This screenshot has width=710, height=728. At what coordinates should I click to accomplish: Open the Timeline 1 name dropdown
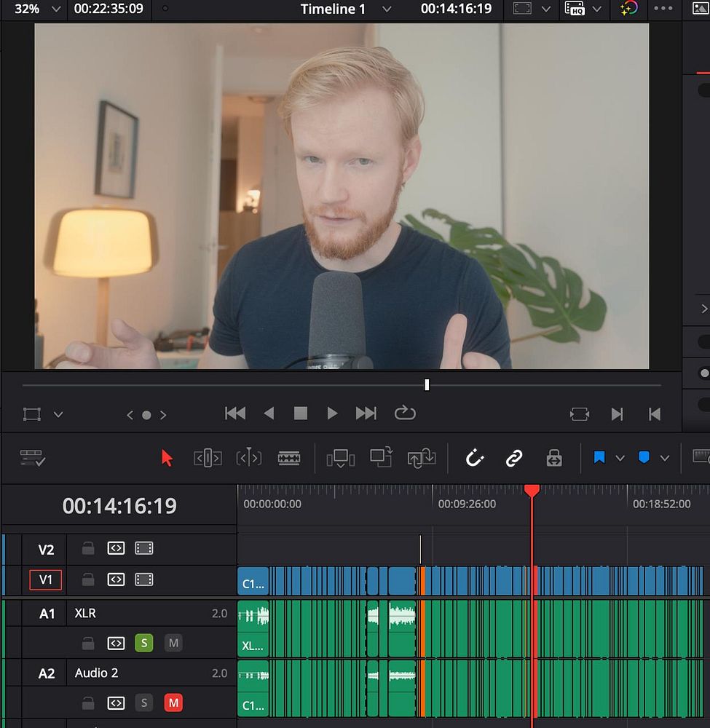tap(387, 9)
